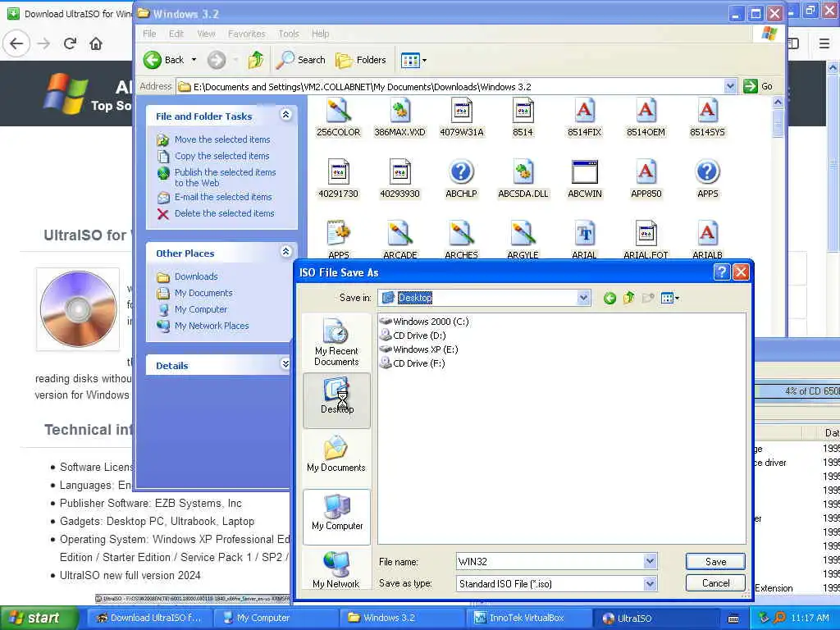The image size is (840, 630).
Task: Switch to InnoTek VirtualBox taskbar button
Action: (x=529, y=618)
